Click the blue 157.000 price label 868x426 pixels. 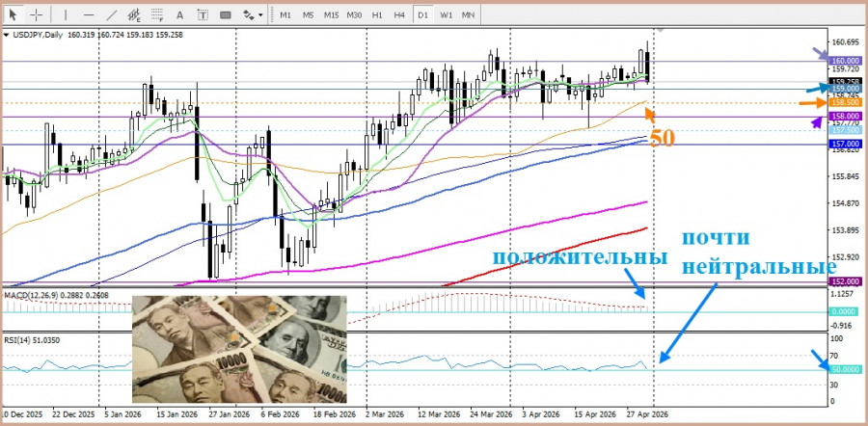pos(845,144)
